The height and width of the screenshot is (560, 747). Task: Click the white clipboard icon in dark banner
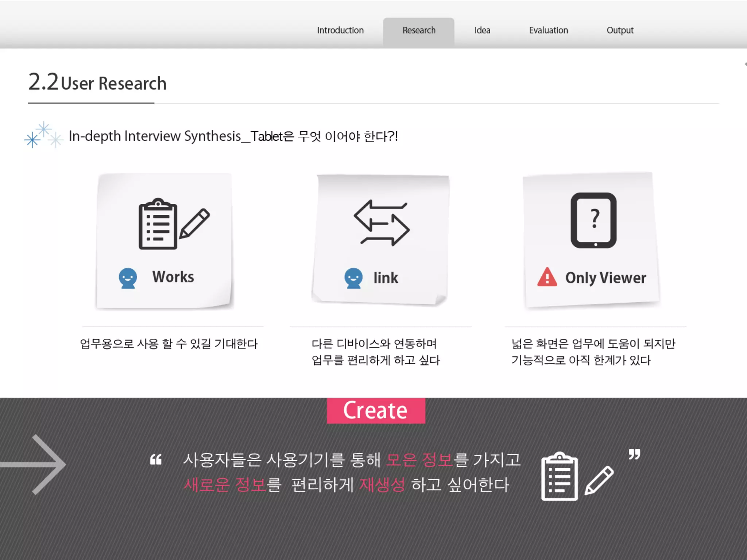click(560, 477)
